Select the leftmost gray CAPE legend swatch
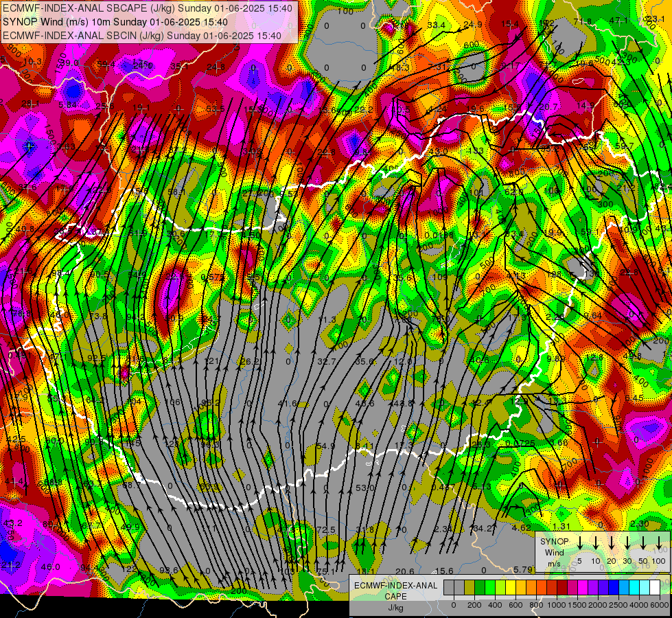 click(x=449, y=588)
